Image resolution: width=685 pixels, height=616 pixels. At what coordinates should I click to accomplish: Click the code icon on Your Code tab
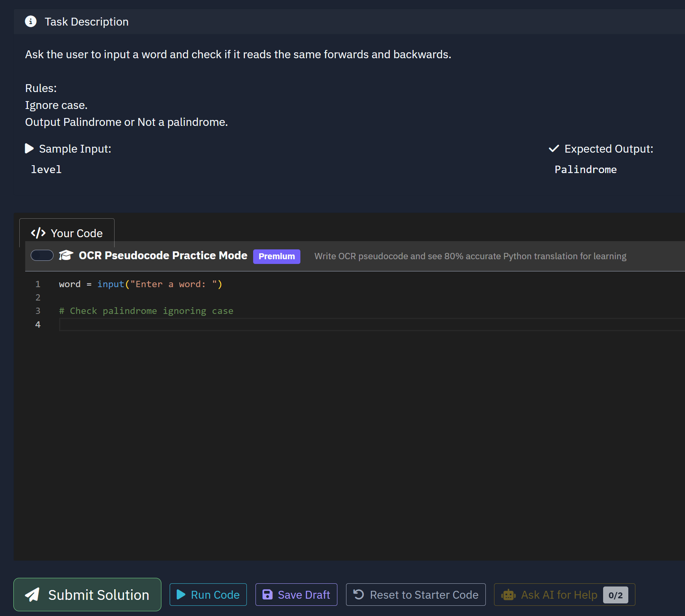tap(38, 233)
